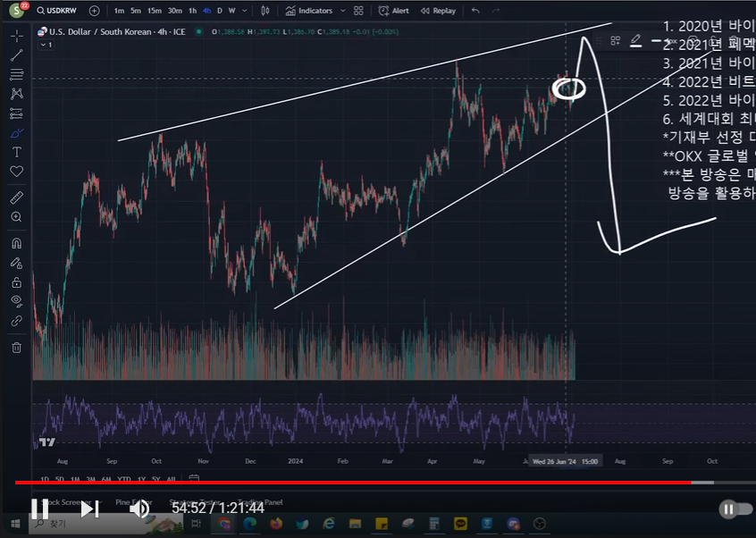This screenshot has width=756, height=538.
Task: Select the active brush drawing tool
Action: (17, 133)
